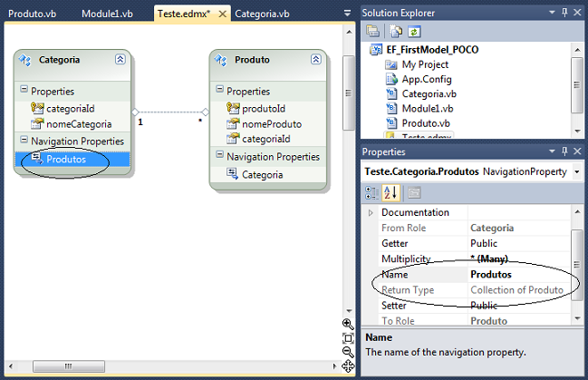Screen dimensions: 588x380
Task: Select the association line between entities
Action: [x=170, y=112]
